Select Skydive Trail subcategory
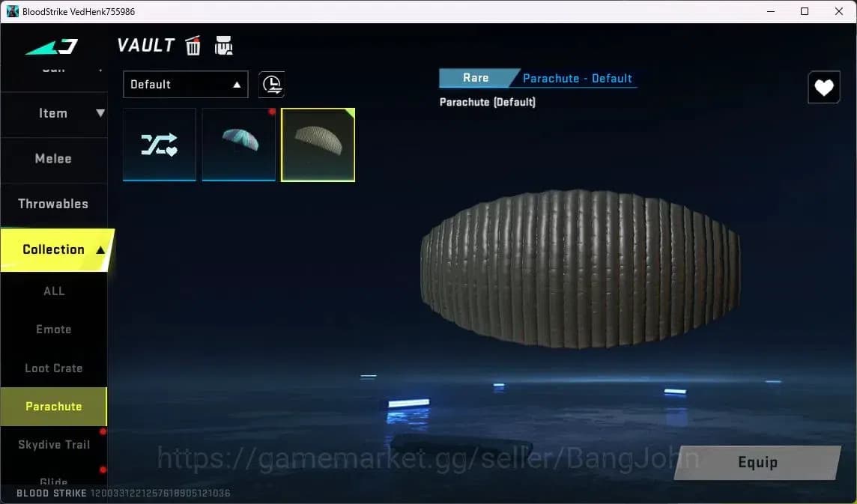 (x=54, y=445)
